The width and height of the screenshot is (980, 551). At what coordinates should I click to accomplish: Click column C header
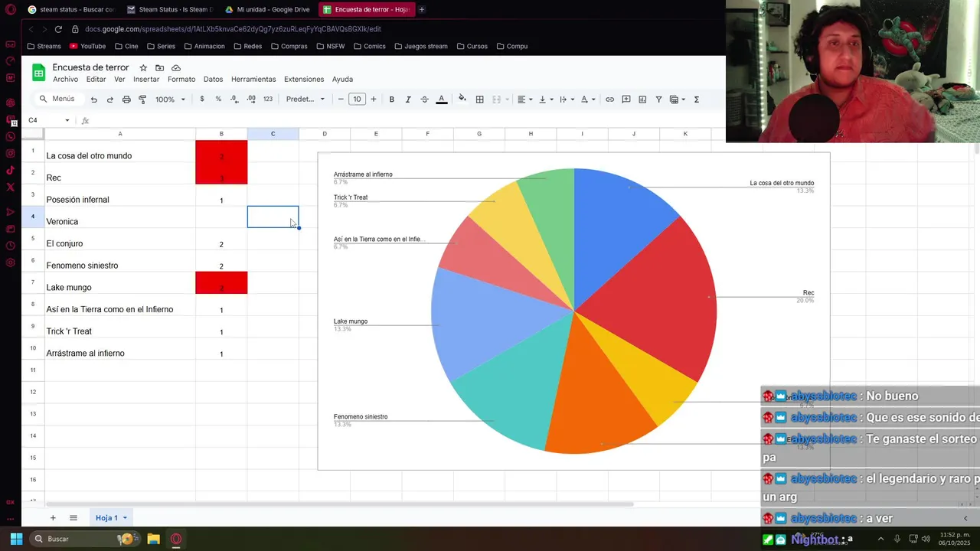tap(273, 134)
